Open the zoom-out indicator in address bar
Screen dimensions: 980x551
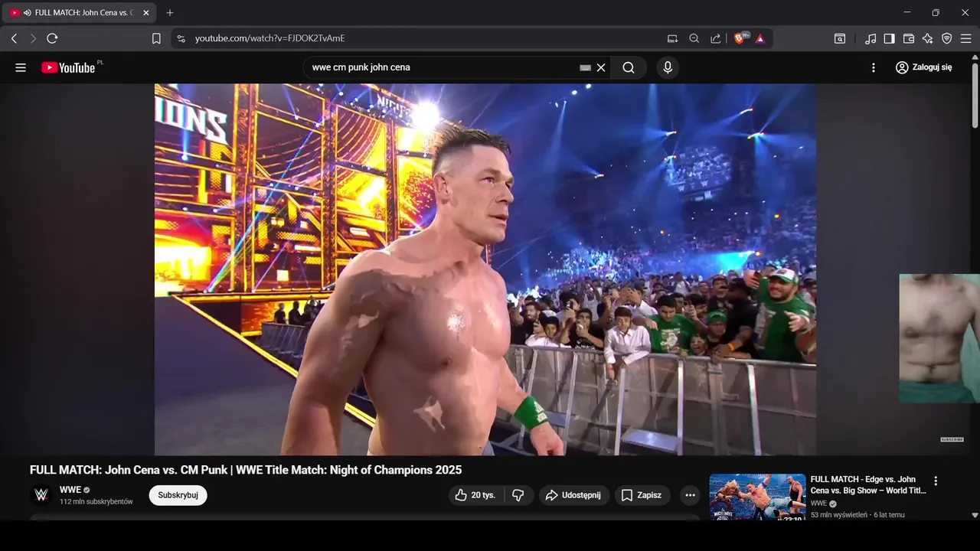point(694,38)
